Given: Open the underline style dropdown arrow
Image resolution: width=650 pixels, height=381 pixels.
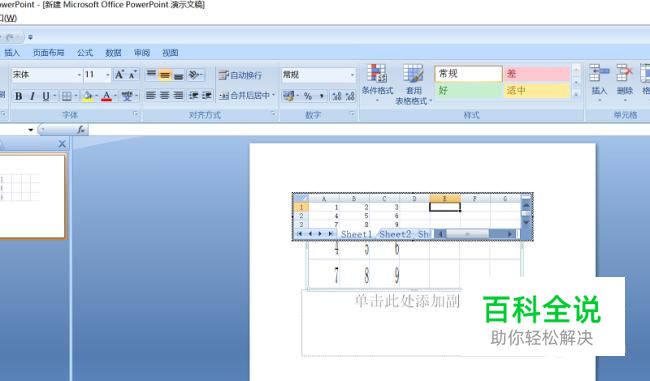Looking at the screenshot, I should [x=54, y=96].
